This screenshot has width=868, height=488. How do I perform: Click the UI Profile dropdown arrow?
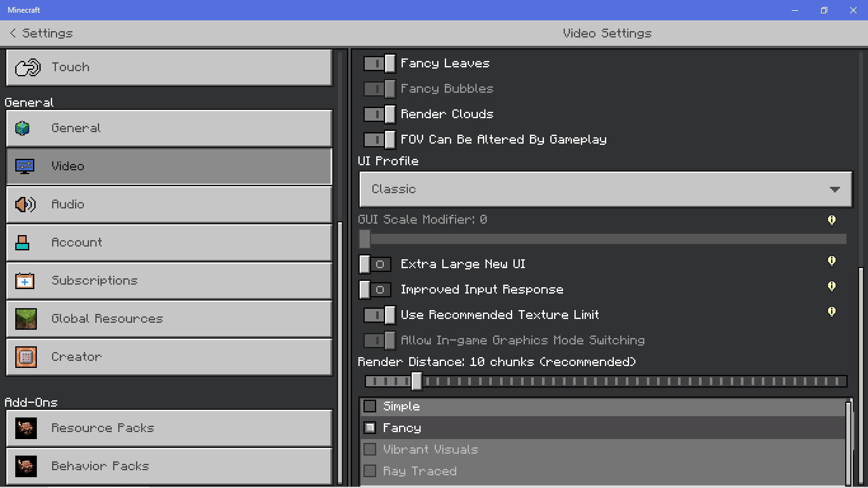pos(835,189)
